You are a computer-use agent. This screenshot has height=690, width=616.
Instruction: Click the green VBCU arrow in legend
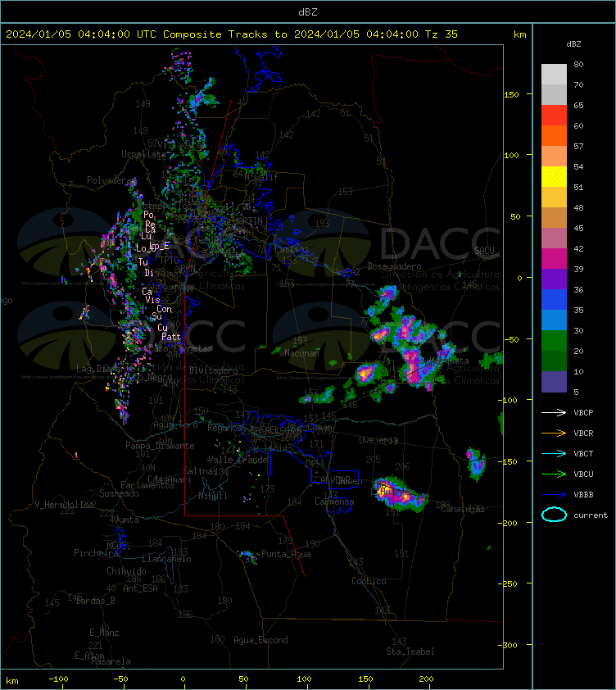[x=554, y=474]
